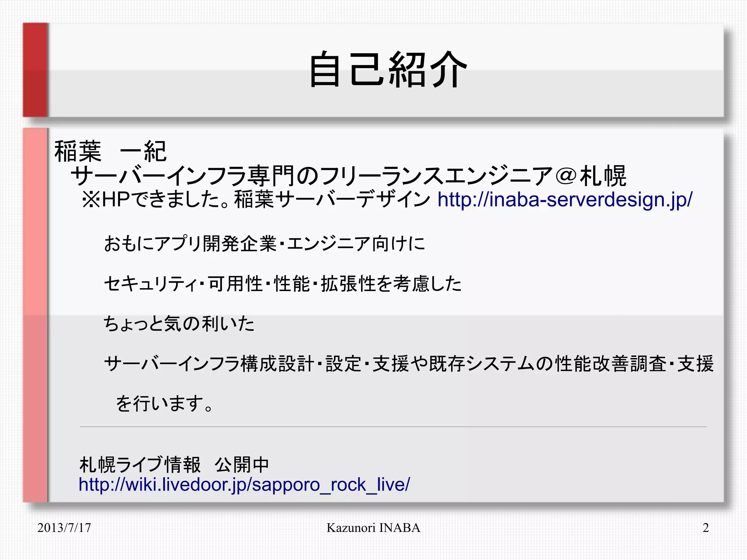The height and width of the screenshot is (560, 747).
Task: Click the pink content accent bar
Action: tap(35, 314)
